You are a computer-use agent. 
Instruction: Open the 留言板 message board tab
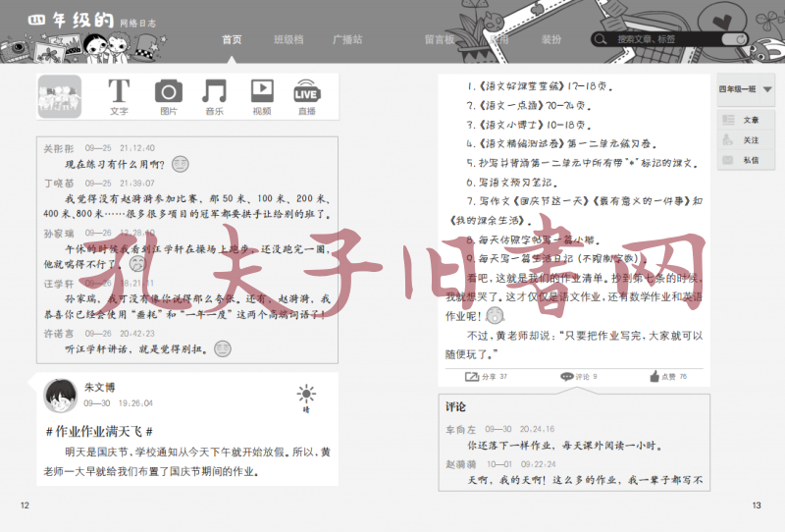[x=440, y=39]
